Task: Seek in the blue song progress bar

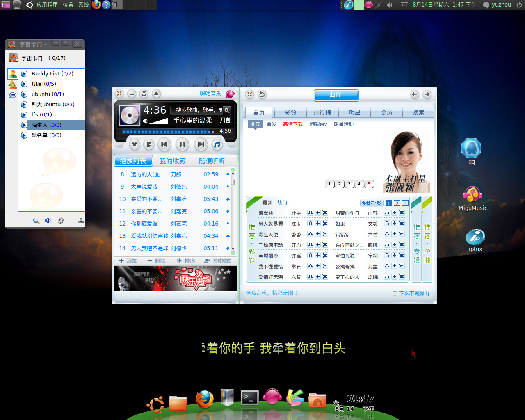Action: click(x=168, y=131)
